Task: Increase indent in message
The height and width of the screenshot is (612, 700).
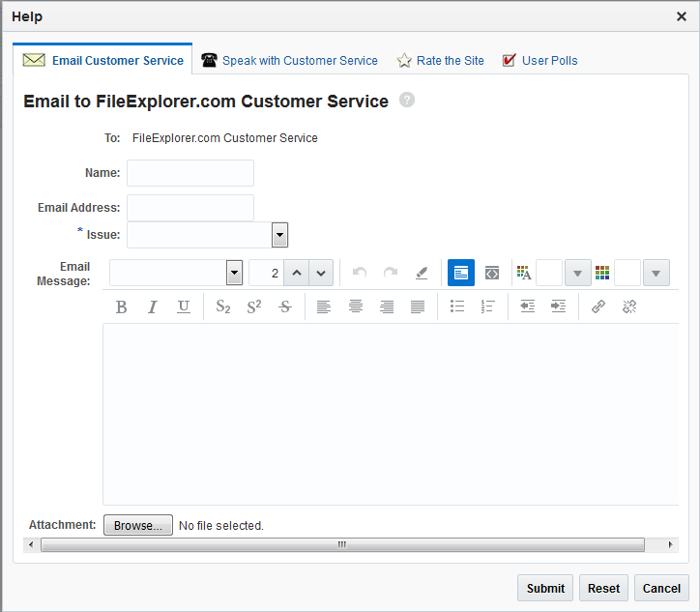Action: point(559,306)
